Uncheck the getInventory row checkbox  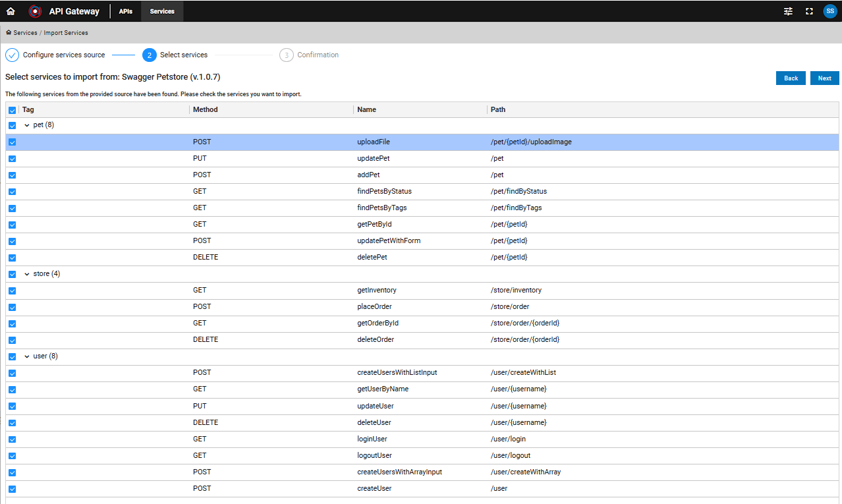tap(12, 291)
